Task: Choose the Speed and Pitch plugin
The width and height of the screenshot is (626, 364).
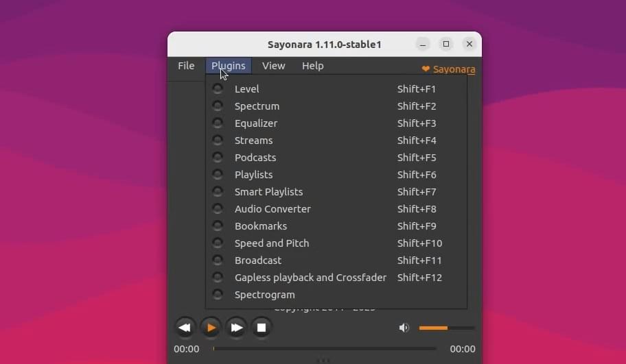Action: 336,243
